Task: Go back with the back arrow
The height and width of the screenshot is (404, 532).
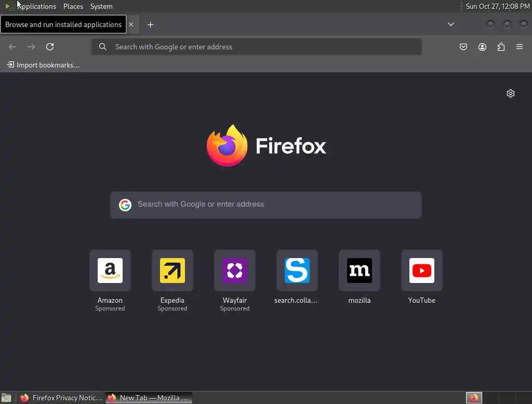Action: (x=12, y=47)
